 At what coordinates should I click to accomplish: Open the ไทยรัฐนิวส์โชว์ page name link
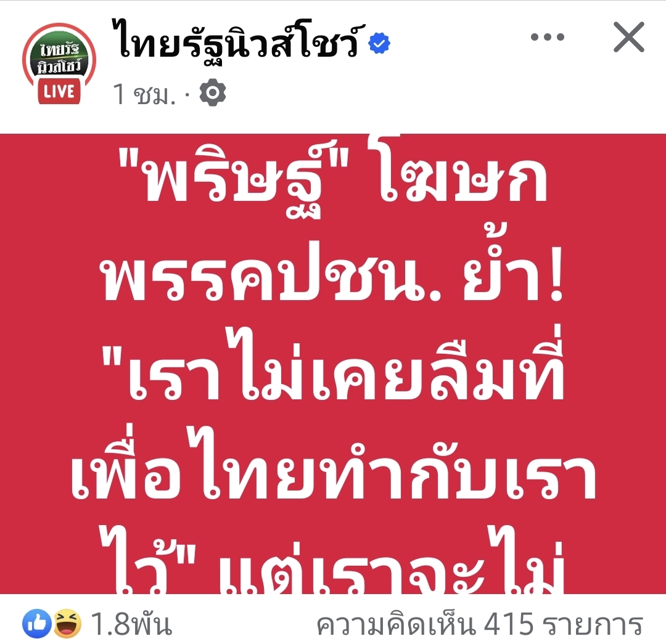click(239, 40)
